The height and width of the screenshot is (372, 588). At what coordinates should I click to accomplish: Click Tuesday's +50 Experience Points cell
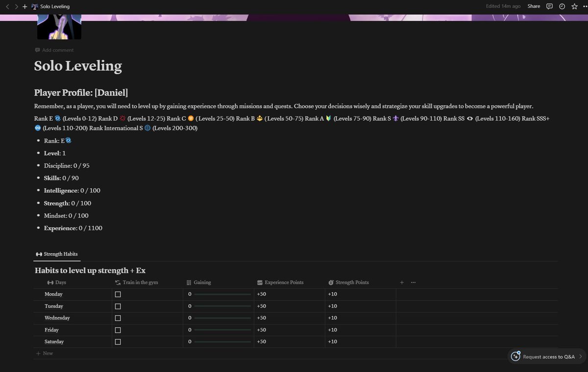(290, 306)
